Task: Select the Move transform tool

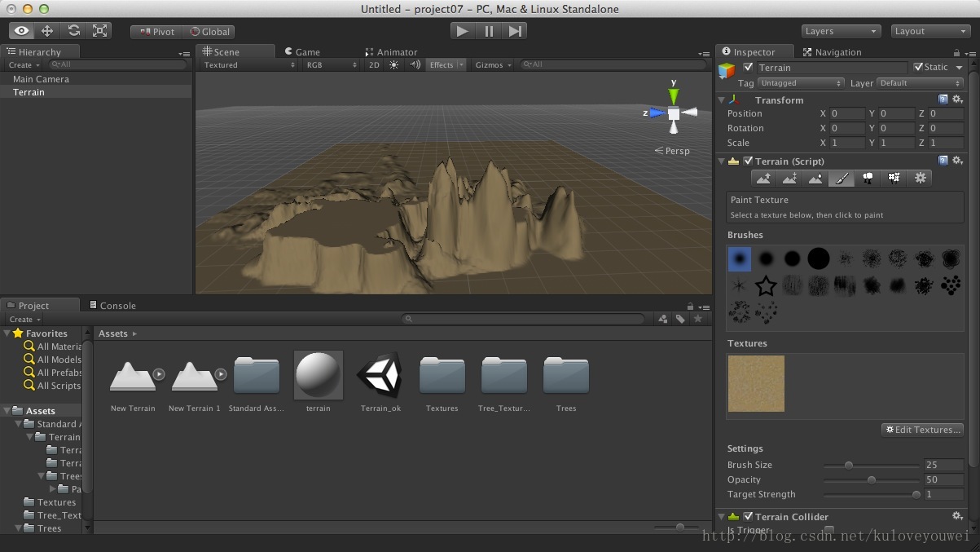Action: (x=47, y=31)
